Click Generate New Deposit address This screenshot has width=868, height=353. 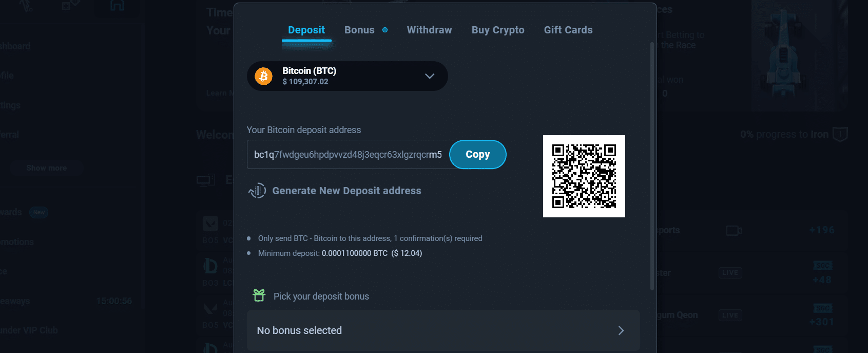[346, 190]
